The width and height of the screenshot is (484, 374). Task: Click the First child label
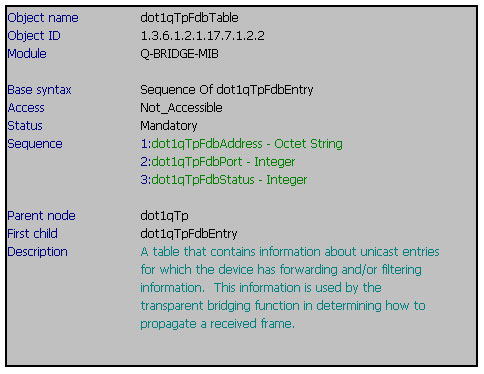pyautogui.click(x=32, y=234)
